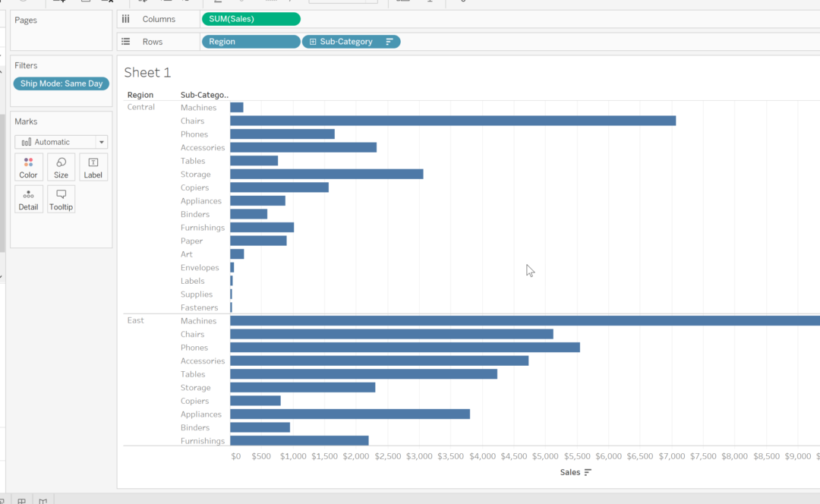The height and width of the screenshot is (504, 820).
Task: Open the Tooltip marks card
Action: tap(60, 198)
